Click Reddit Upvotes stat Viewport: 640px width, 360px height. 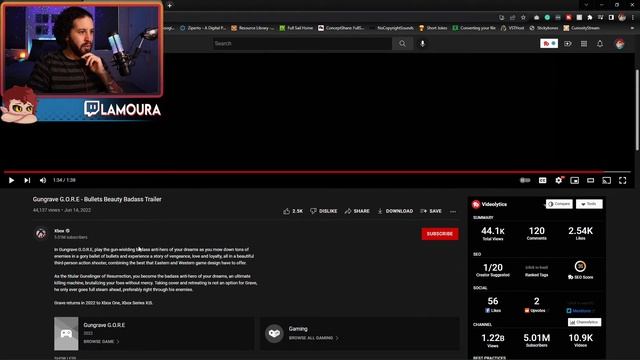pyautogui.click(x=536, y=304)
